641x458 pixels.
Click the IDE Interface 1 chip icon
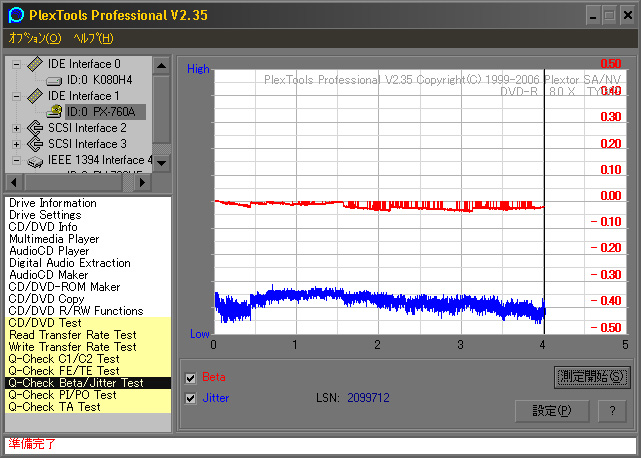(x=35, y=96)
